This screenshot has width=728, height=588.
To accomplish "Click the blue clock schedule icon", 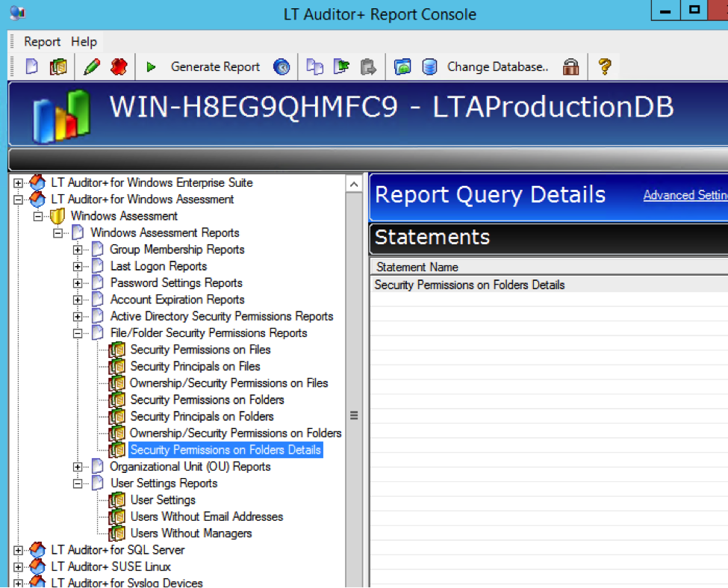I will pyautogui.click(x=281, y=67).
